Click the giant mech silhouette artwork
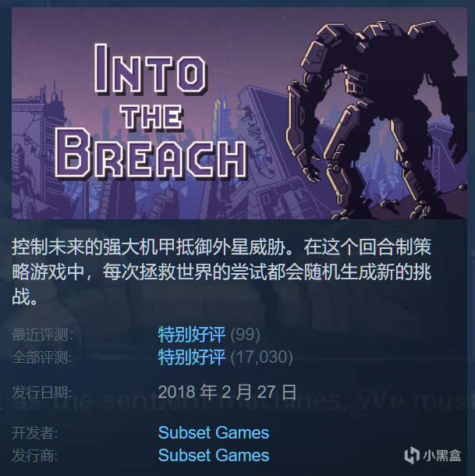Screen dimensions: 475x476 point(375,119)
